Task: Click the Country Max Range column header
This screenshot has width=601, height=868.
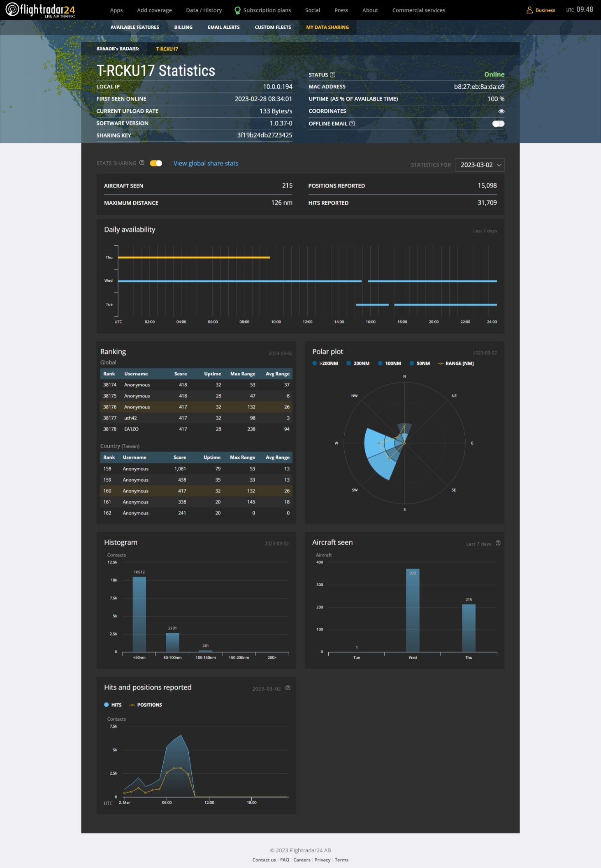Action: point(242,457)
